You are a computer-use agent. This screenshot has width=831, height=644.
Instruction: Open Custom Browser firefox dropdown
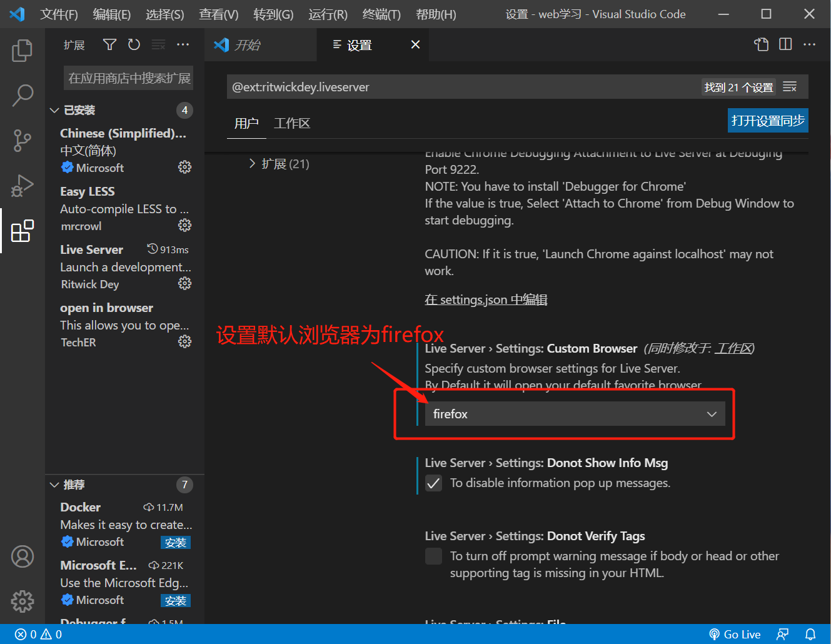coord(575,414)
